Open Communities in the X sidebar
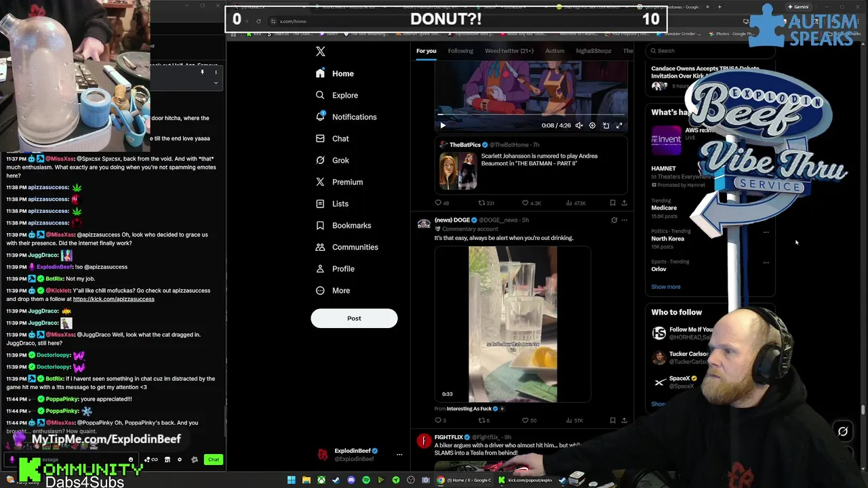 click(x=347, y=247)
